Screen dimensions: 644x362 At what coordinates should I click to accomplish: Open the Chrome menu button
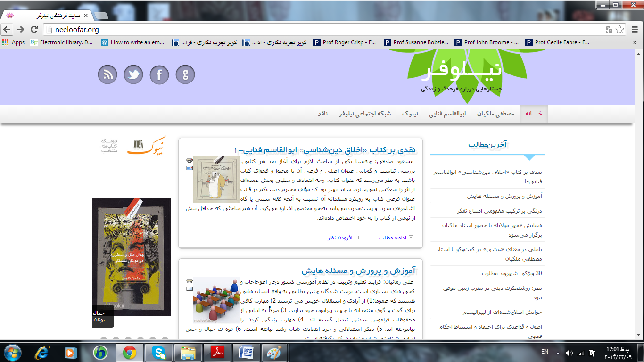click(x=633, y=30)
